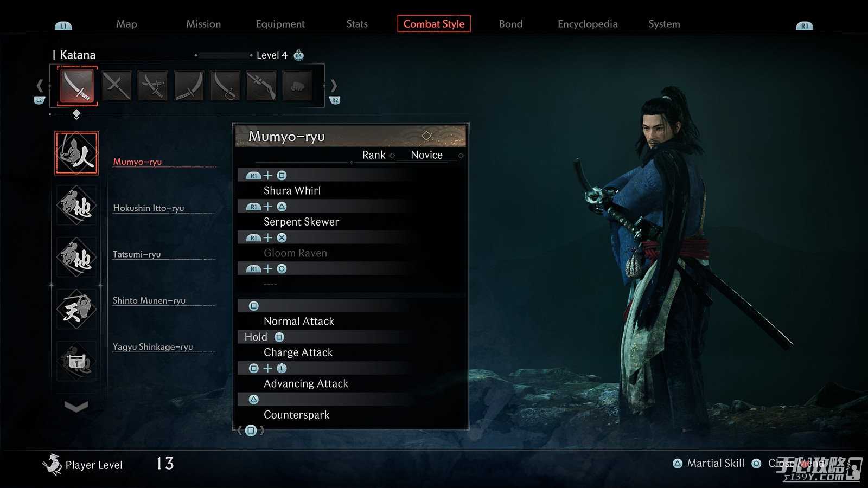Screen dimensions: 868x488
Task: Open the Bond tab
Action: (510, 24)
